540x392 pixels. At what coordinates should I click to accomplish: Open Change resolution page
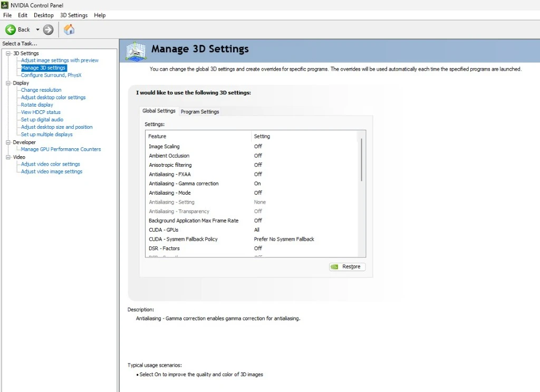pyautogui.click(x=41, y=90)
